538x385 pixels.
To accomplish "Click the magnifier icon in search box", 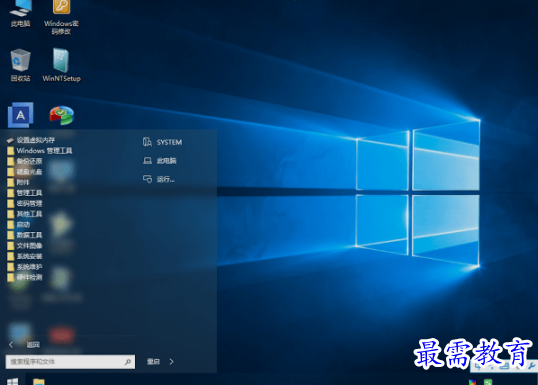I will 128,362.
